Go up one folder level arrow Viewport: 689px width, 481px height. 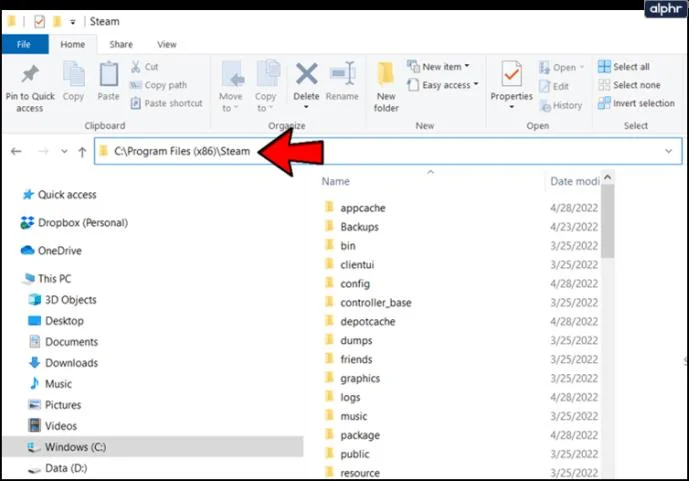[x=82, y=152]
